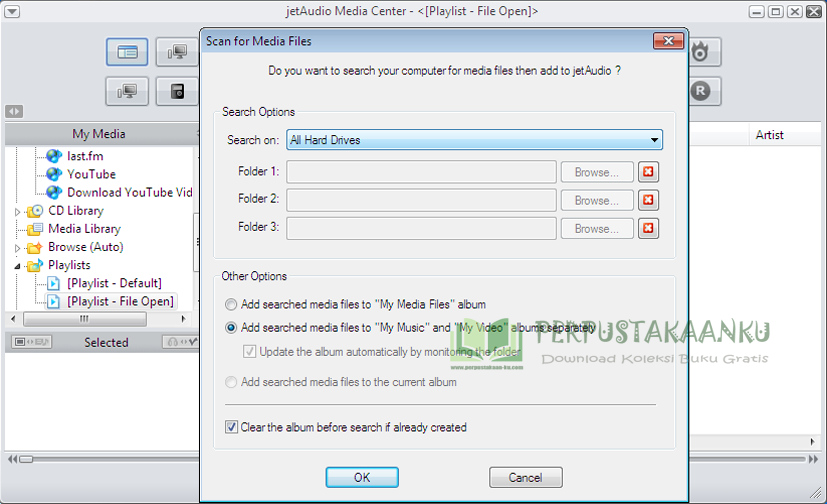The width and height of the screenshot is (827, 504).
Task: Click the My Media panel header
Action: 99,134
